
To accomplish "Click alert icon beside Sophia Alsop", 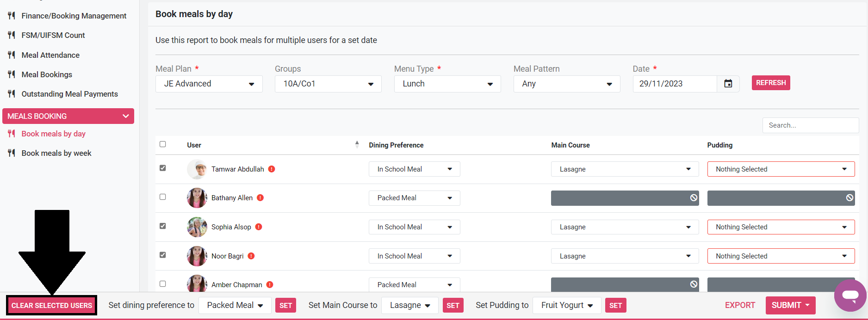I will [x=259, y=227].
